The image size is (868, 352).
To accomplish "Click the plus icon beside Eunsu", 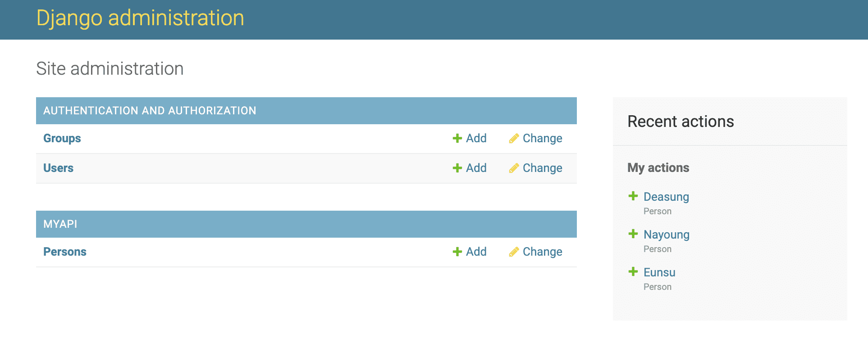I will point(633,271).
